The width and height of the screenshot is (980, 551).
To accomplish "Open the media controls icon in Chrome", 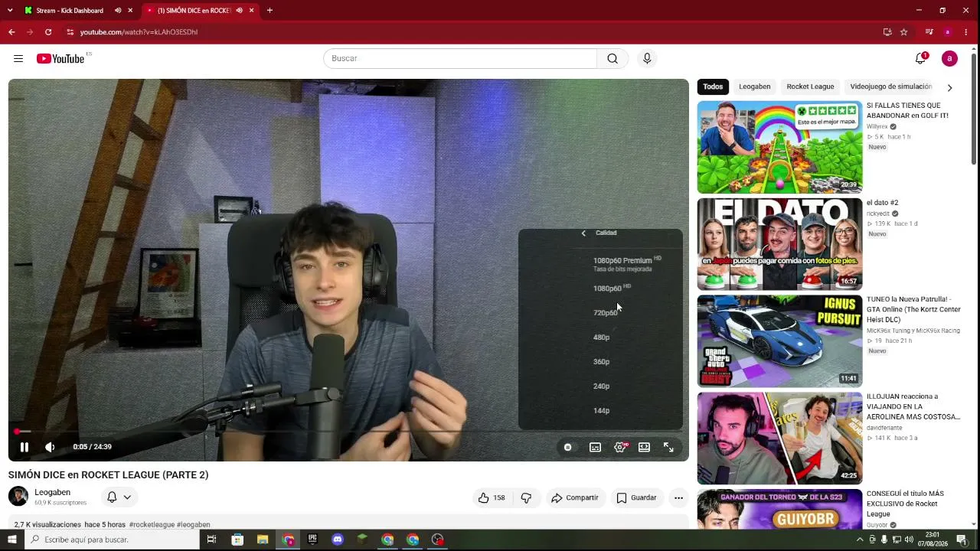I will pos(929,32).
